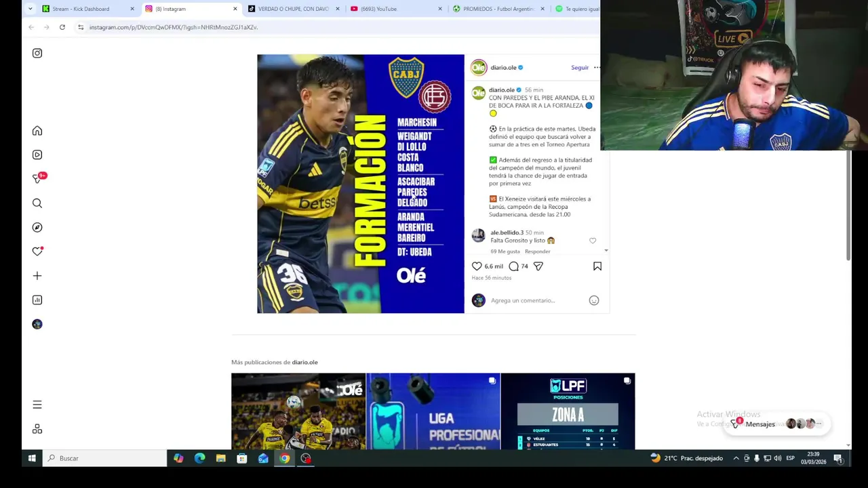
Task: Open the Meta apps icon below More
Action: coord(37,429)
